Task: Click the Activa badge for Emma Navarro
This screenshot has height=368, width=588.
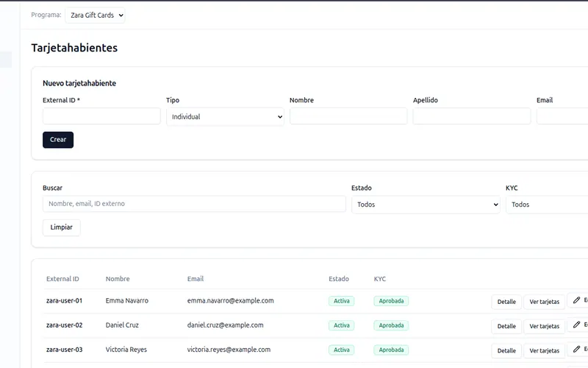Action: [x=341, y=301]
